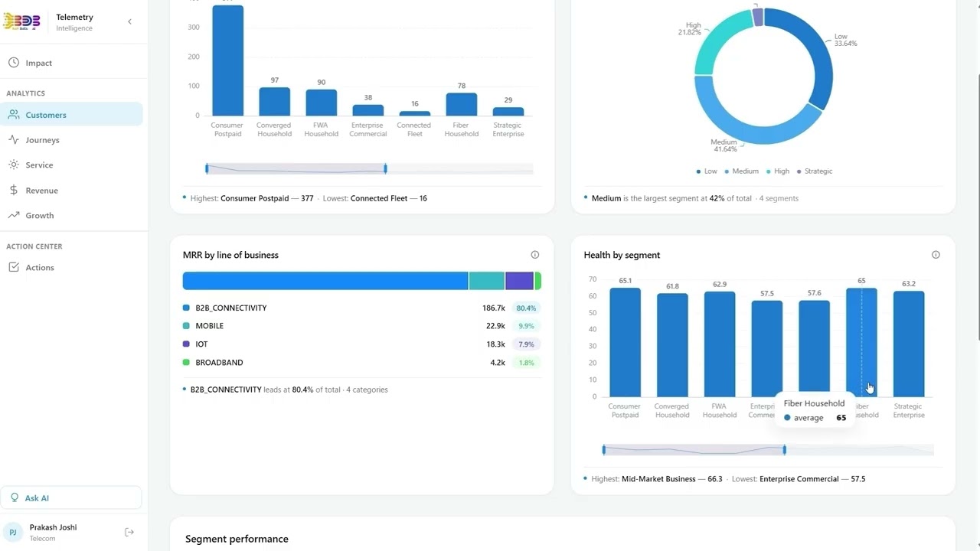Image resolution: width=980 pixels, height=551 pixels.
Task: Click the left handle of customers chart zoom slider
Action: pos(207,168)
